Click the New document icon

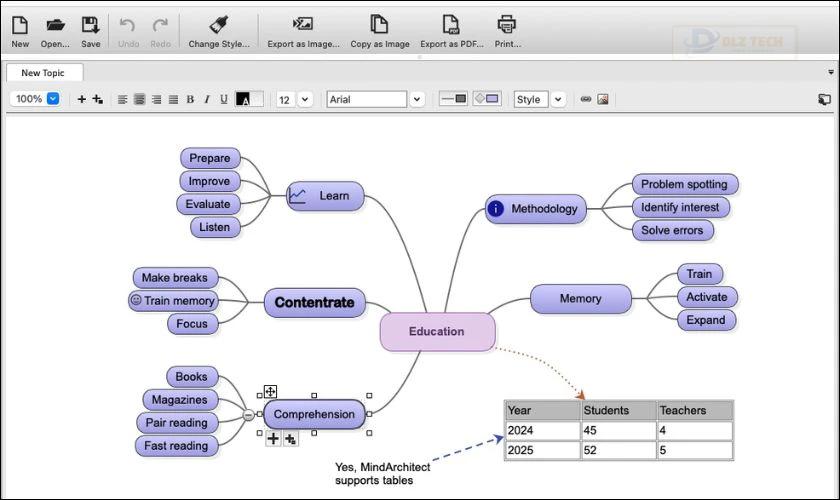point(20,25)
